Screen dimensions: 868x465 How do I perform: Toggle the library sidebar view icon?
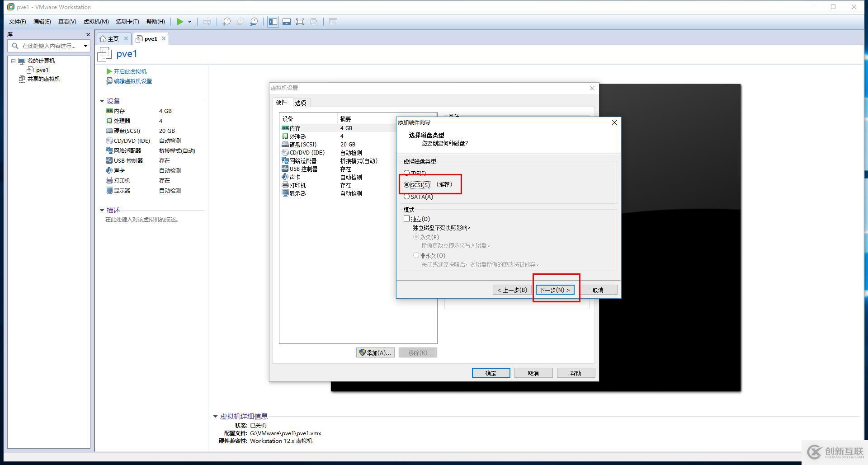click(x=273, y=22)
